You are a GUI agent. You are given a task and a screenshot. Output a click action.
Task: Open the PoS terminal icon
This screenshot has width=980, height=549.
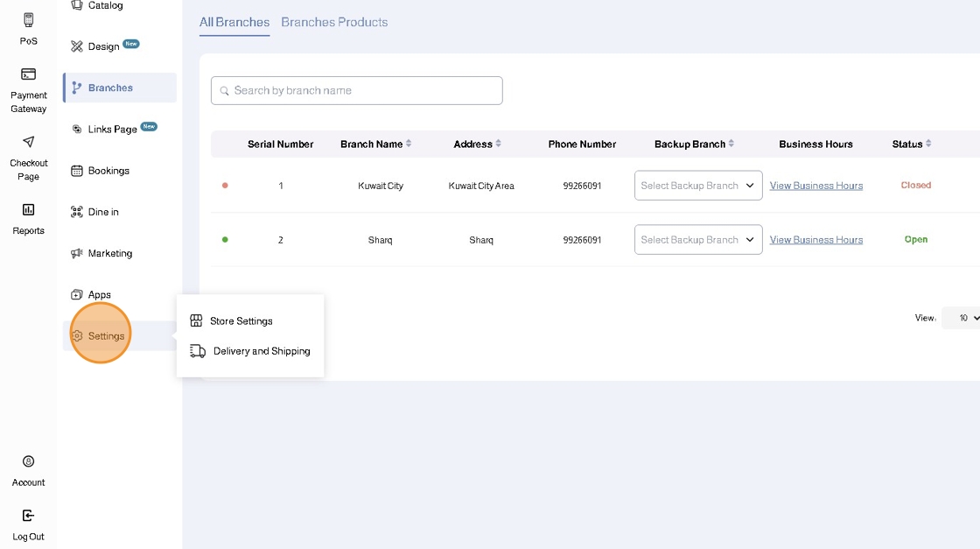(28, 20)
